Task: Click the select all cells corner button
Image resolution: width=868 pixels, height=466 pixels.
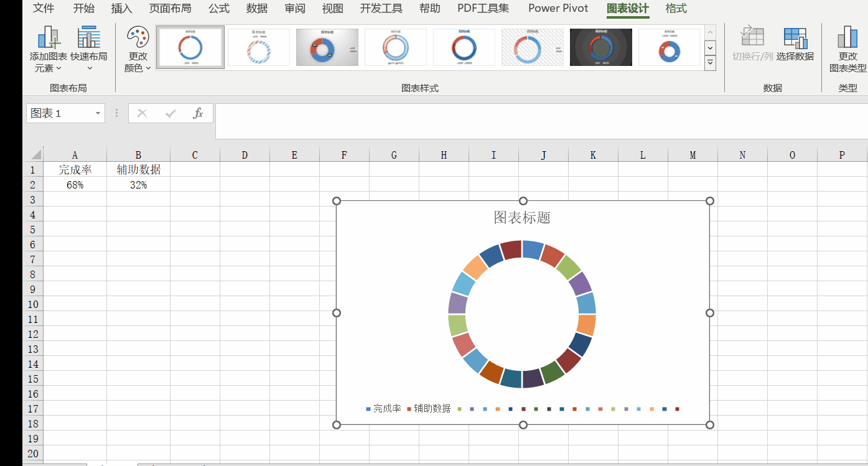Action: click(x=35, y=155)
